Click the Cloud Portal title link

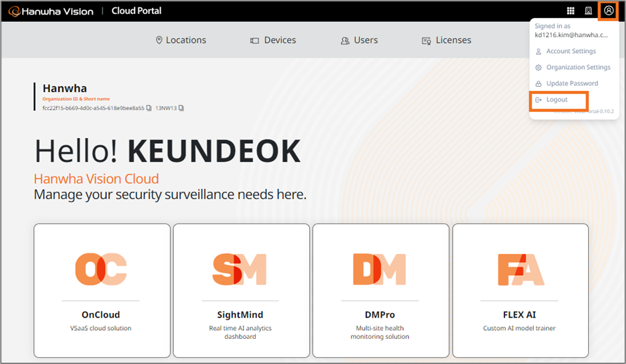(x=136, y=11)
